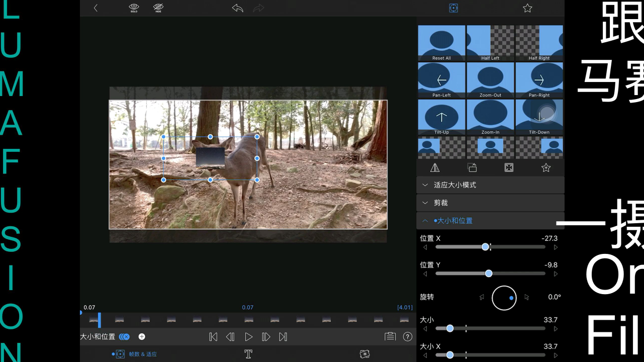This screenshot has height=362, width=644.
Task: Click the flip horizontal mirror icon
Action: pyautogui.click(x=435, y=168)
